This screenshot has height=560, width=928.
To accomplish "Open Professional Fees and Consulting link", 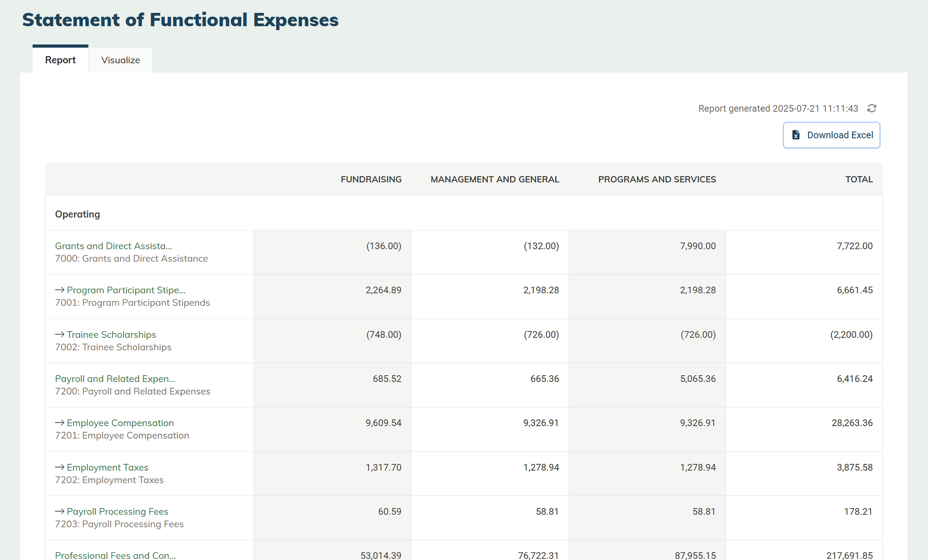I will click(115, 555).
